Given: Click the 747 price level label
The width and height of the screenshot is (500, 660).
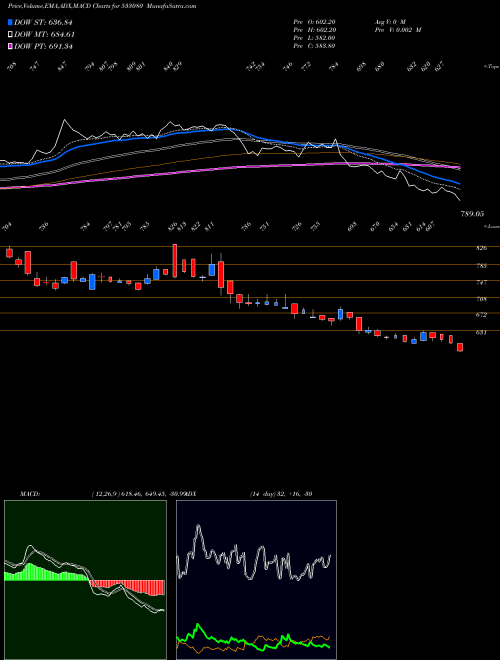Looking at the screenshot, I should (481, 282).
